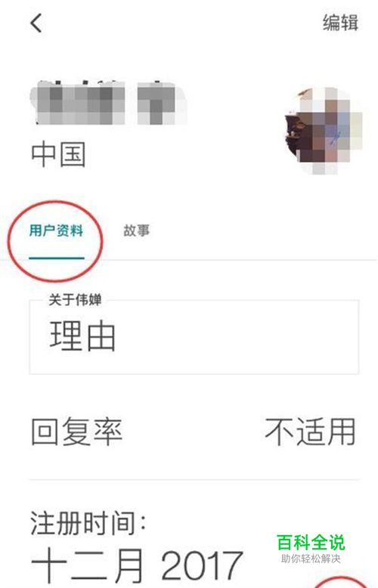Tap the 不适用 reply rate value
Viewport: 378px width, 588px height.
(310, 432)
